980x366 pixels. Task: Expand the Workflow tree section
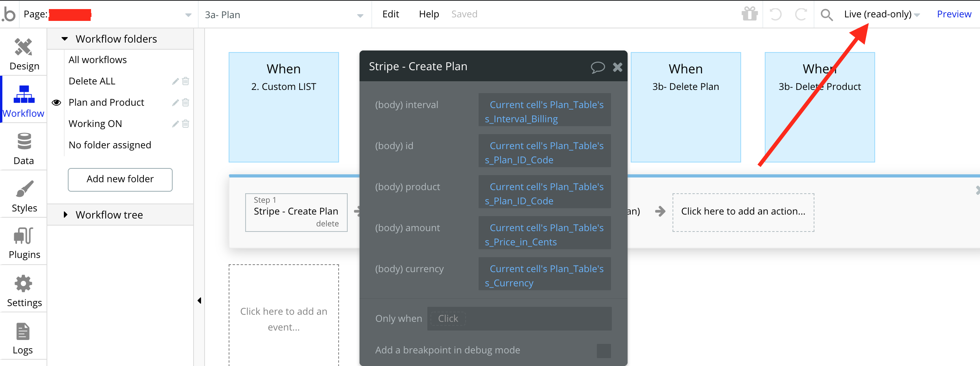tap(65, 215)
